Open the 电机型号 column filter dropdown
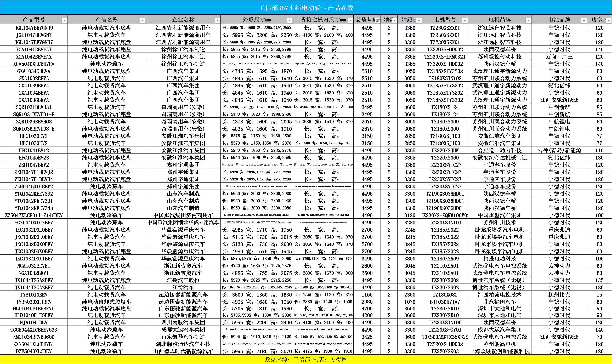The image size is (612, 364). click(x=465, y=21)
